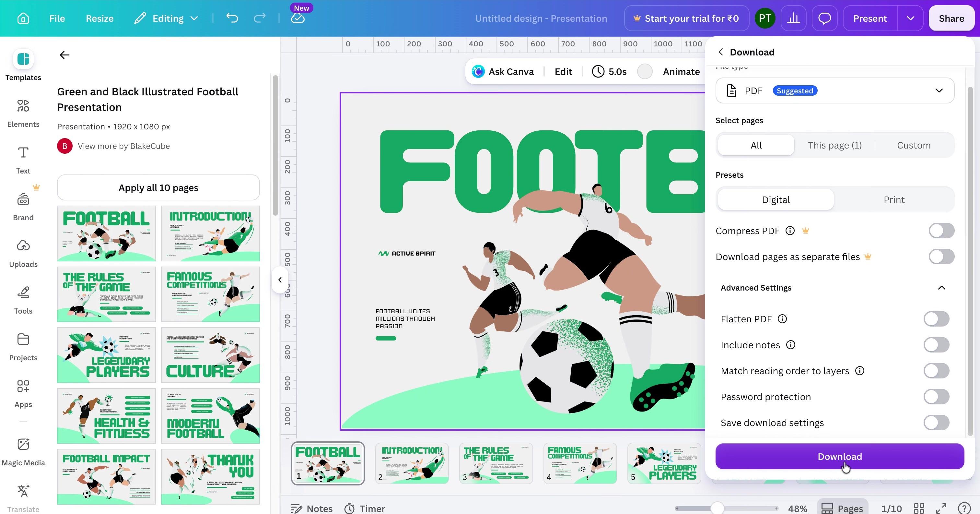Open the comments speech bubble icon

pos(824,18)
